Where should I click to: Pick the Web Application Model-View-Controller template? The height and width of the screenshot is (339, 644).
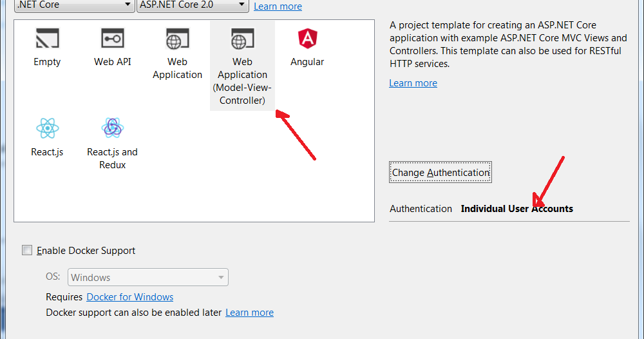(242, 66)
